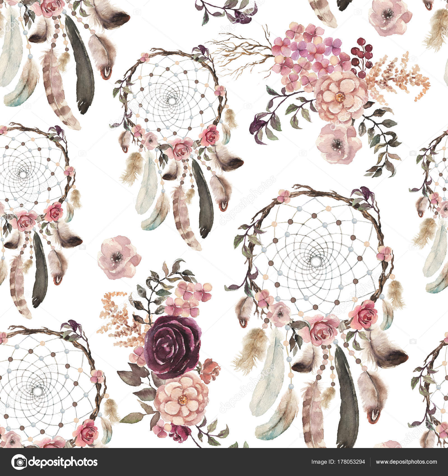Click the depositphotos brand name text

point(63,462)
